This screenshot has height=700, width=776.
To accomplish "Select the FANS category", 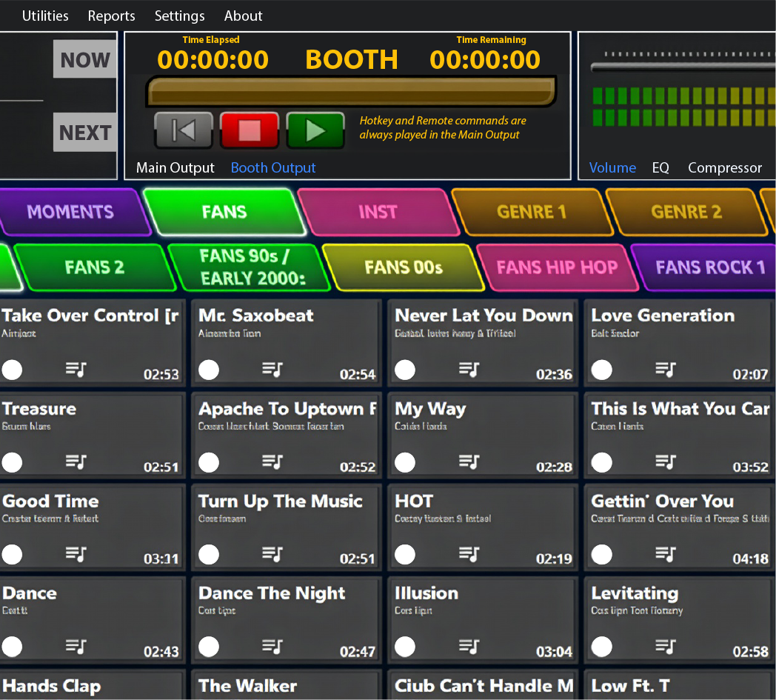I will [224, 212].
